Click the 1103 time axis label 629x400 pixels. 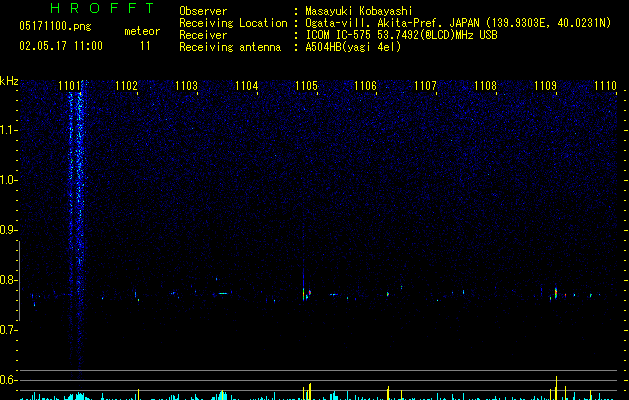point(187,85)
